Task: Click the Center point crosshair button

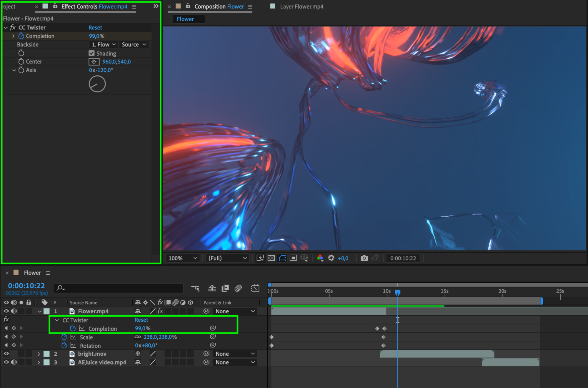Action: click(x=94, y=62)
